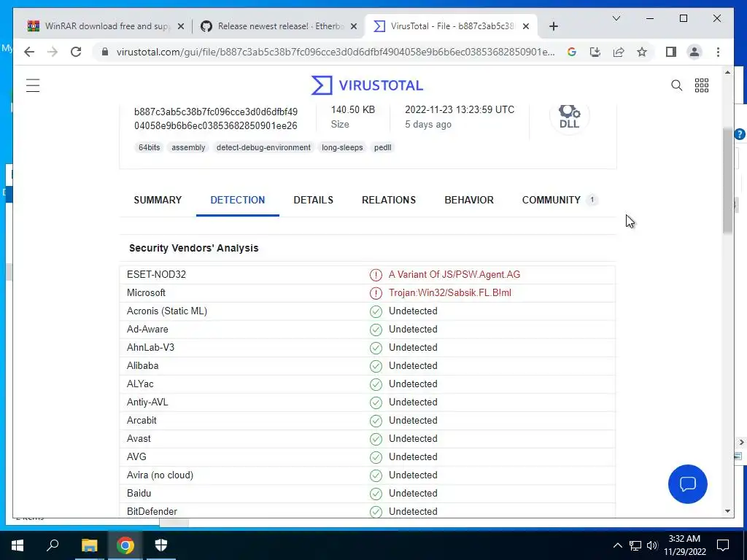Click the network icon in system tray
Viewport: 747px width, 560px height.
pos(635,545)
